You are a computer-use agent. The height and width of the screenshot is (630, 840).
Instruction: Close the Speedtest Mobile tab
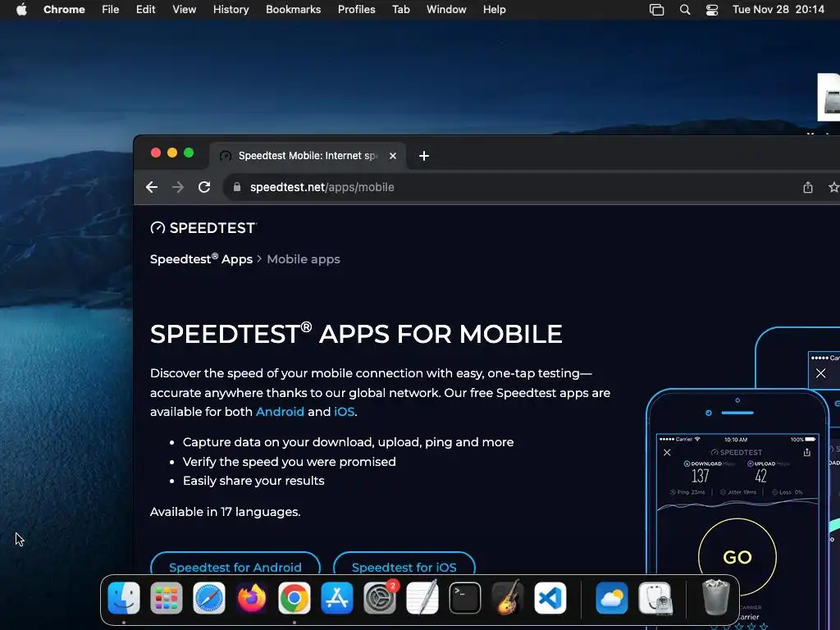[393, 156]
